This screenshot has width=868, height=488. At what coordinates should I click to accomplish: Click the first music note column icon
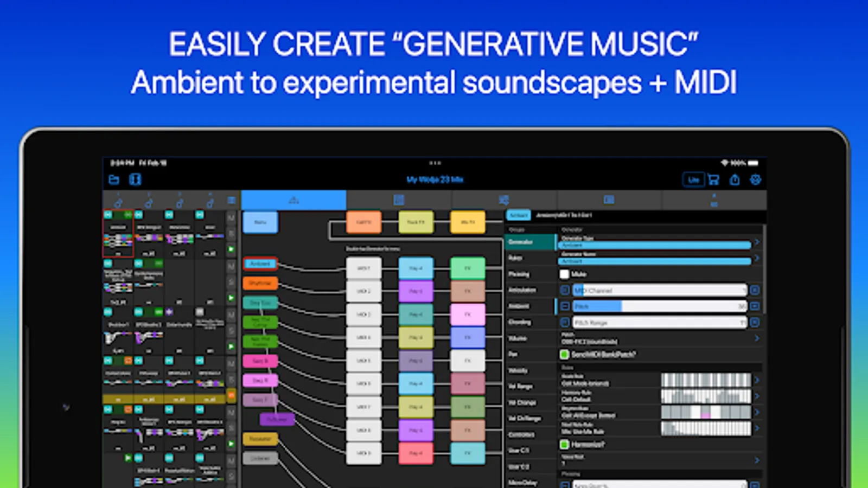click(118, 201)
